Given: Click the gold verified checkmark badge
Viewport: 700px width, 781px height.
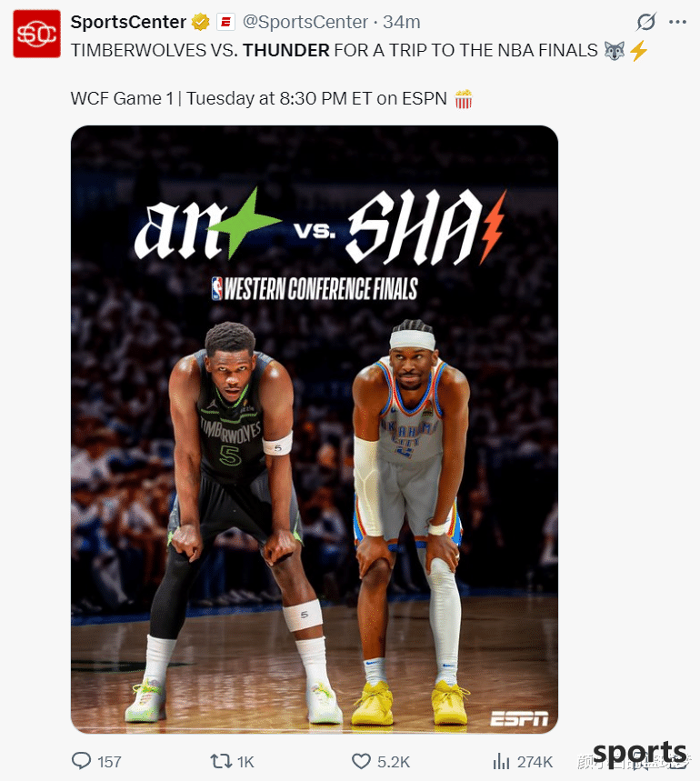Looking at the screenshot, I should (x=200, y=22).
